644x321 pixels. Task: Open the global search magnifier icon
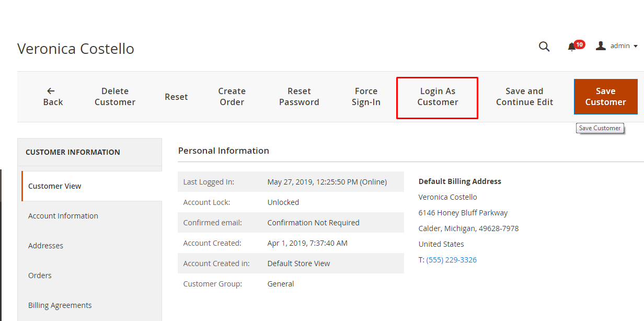(x=544, y=47)
